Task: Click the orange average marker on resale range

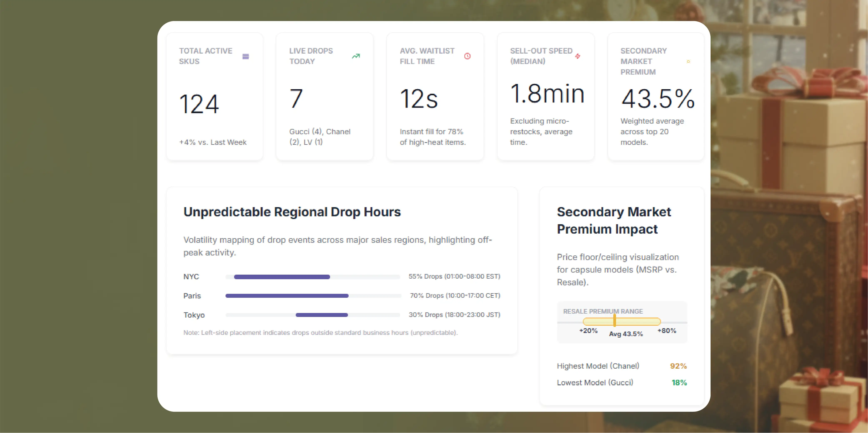Action: [615, 320]
